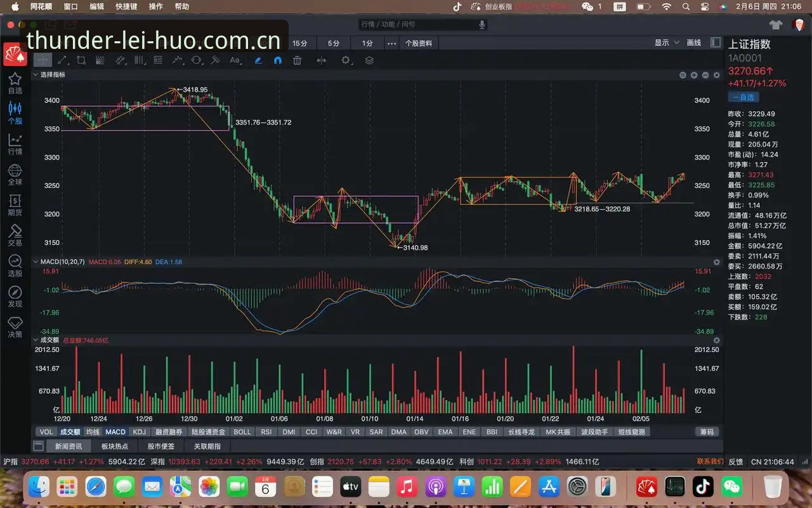Open the three dots more periods menu
This screenshot has height=508, width=812.
tap(391, 43)
